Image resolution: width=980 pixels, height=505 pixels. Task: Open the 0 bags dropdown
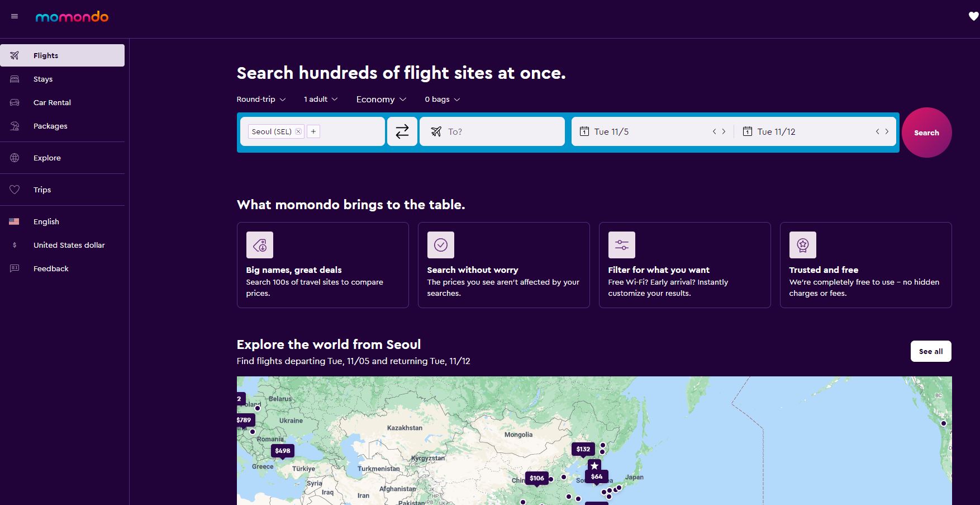[443, 99]
